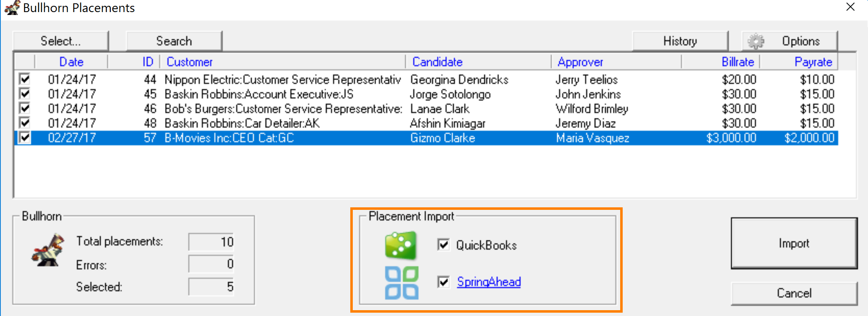Viewport: 868px width, 316px height.
Task: Open the Options button
Action: [x=790, y=41]
